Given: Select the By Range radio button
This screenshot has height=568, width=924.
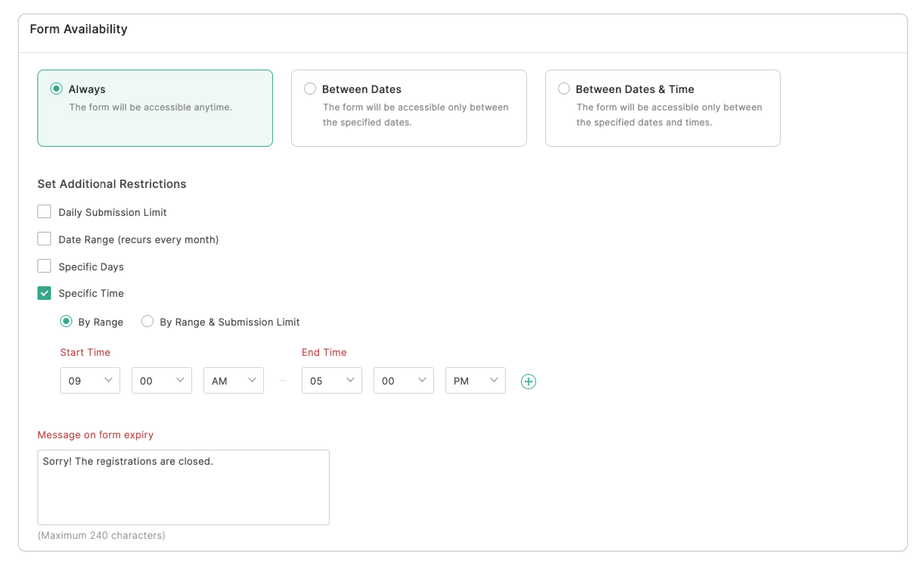Looking at the screenshot, I should pos(66,321).
